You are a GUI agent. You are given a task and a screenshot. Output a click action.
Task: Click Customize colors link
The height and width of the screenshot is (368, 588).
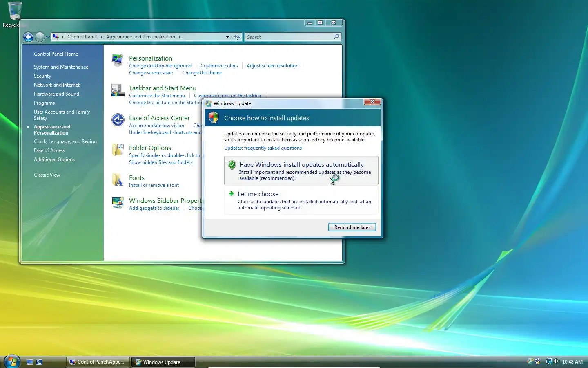point(219,66)
